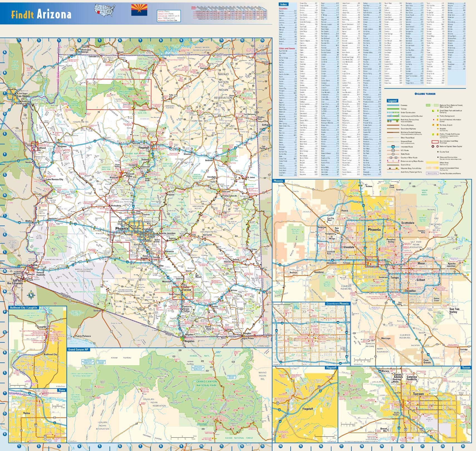Click the Legend header label
This screenshot has height=451, width=476.
coord(392,101)
